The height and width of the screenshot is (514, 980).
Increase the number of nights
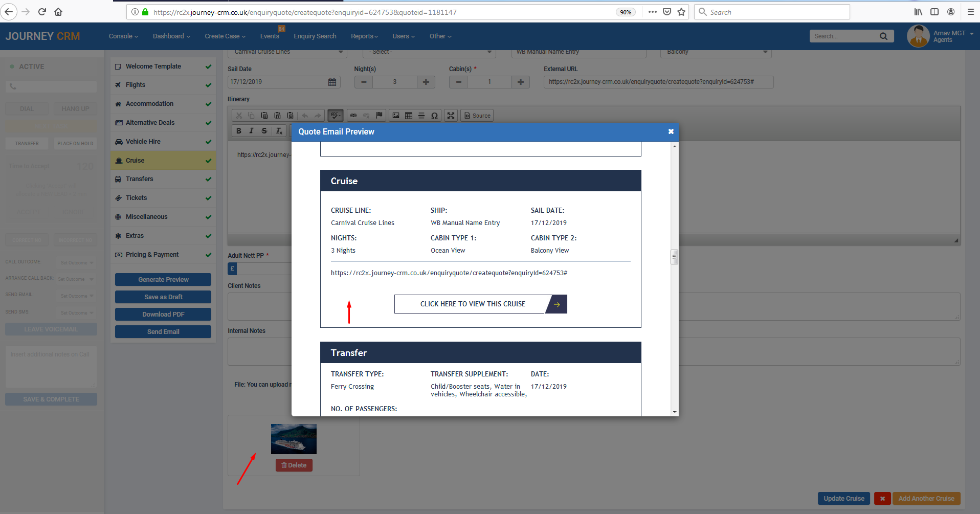tap(426, 82)
